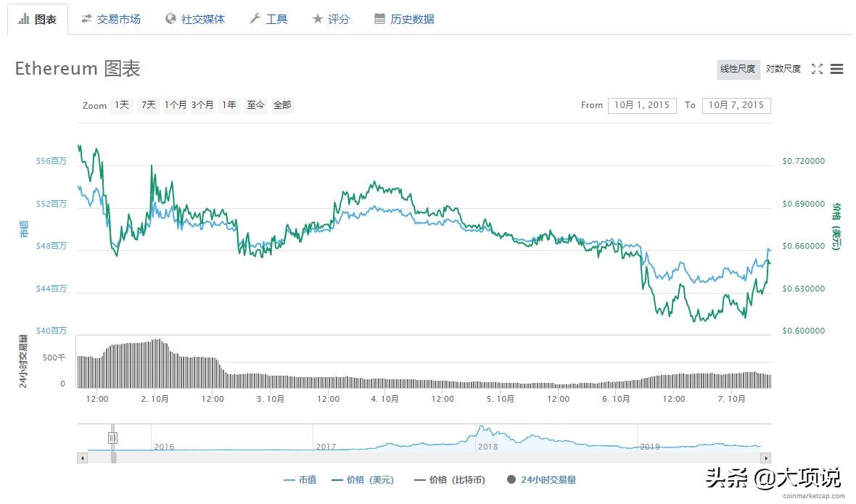Switch to the 社交媒体 tab
The width and height of the screenshot is (856, 504).
pos(194,20)
